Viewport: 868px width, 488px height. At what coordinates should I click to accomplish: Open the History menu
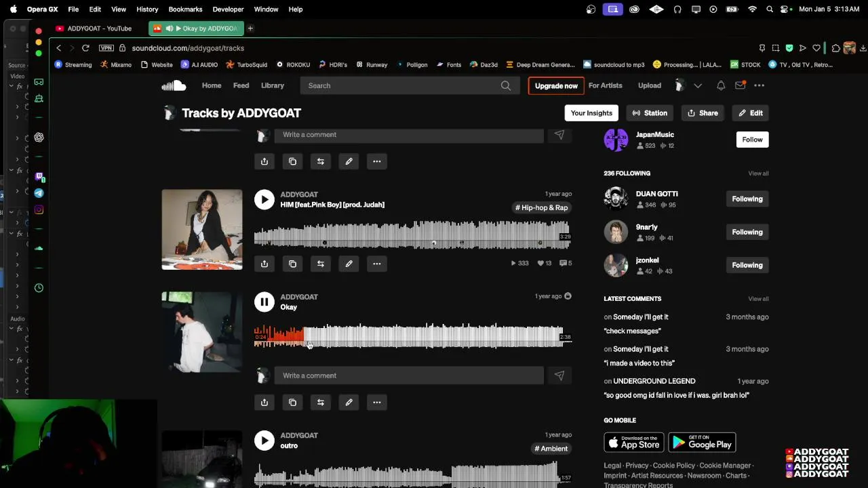(147, 9)
